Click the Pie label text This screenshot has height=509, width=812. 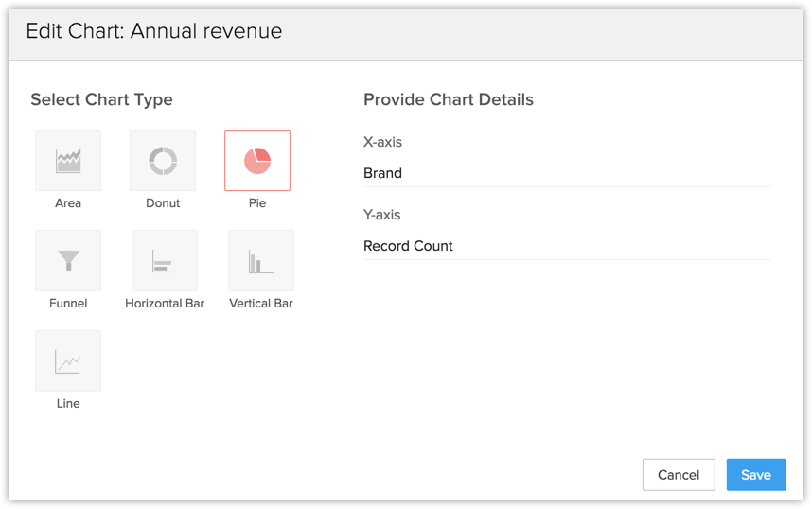257,203
